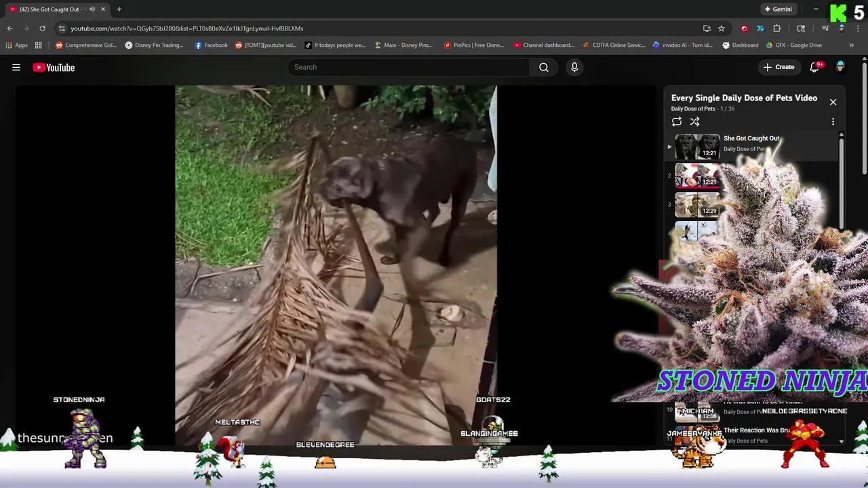
Task: Open '[TOMT][youtube vid...' Reddit bookmark
Action: [x=266, y=45]
